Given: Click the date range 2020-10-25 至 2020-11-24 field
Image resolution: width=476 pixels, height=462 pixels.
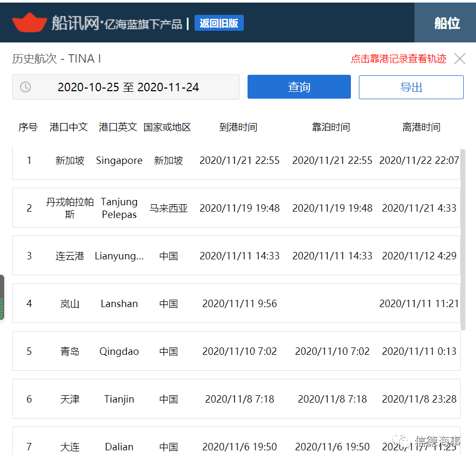Looking at the screenshot, I should pos(126,87).
